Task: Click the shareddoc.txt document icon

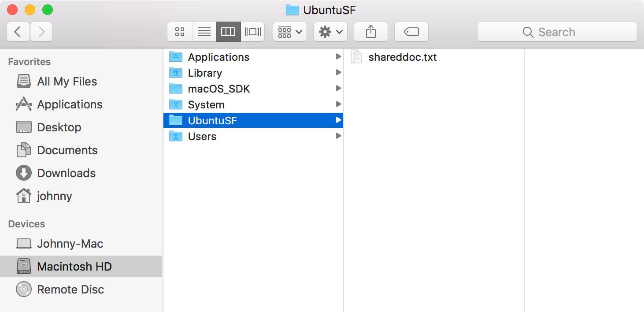Action: point(356,57)
